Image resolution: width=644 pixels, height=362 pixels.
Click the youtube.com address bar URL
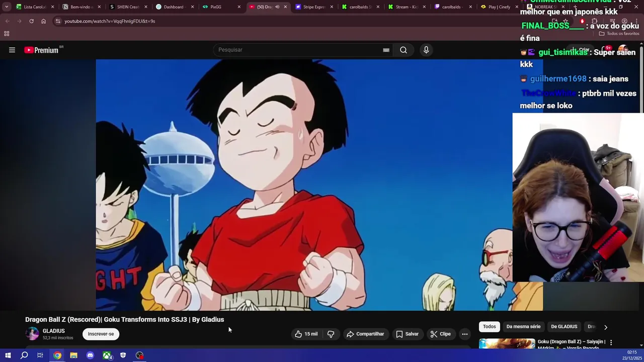coord(110,21)
